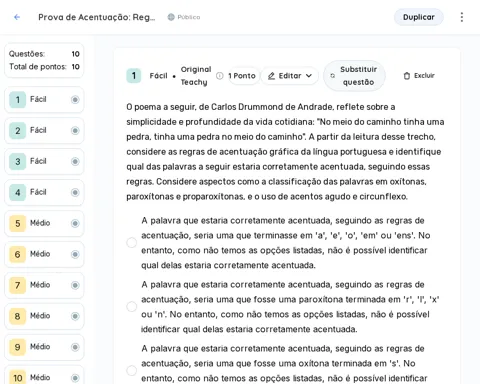
Task: Open question 5 Médio in the sidebar
Action: 44,223
